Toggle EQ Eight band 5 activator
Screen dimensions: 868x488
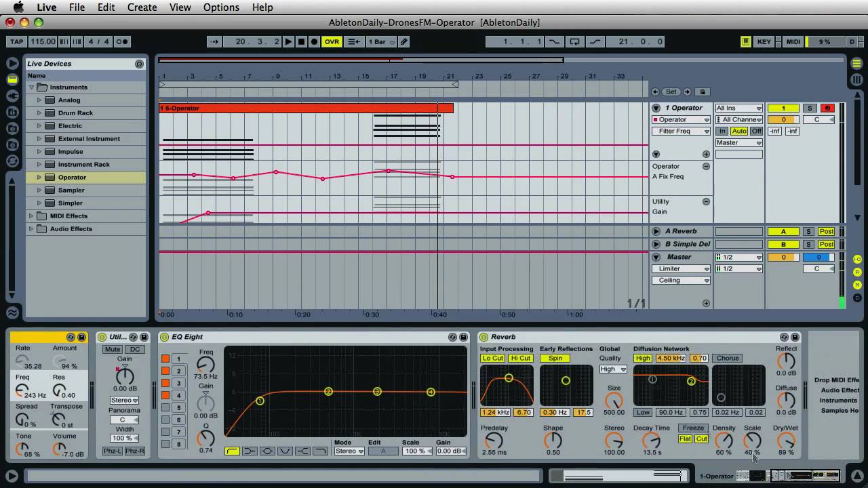tap(165, 408)
